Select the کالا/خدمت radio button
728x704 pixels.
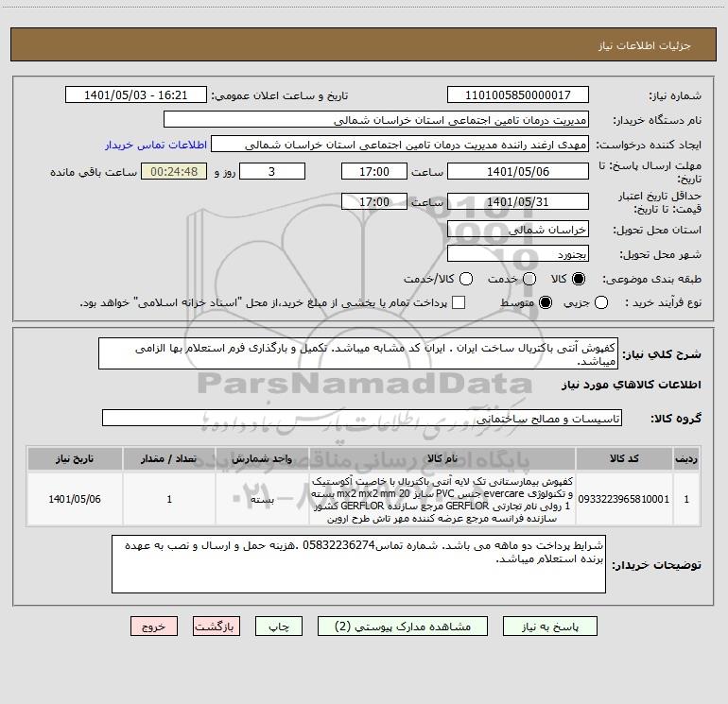pyautogui.click(x=466, y=279)
